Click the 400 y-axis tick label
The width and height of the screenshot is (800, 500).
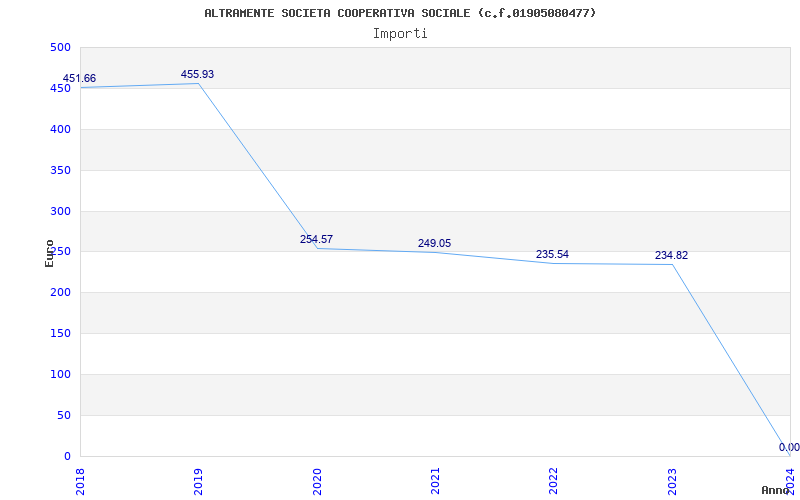tap(60, 130)
